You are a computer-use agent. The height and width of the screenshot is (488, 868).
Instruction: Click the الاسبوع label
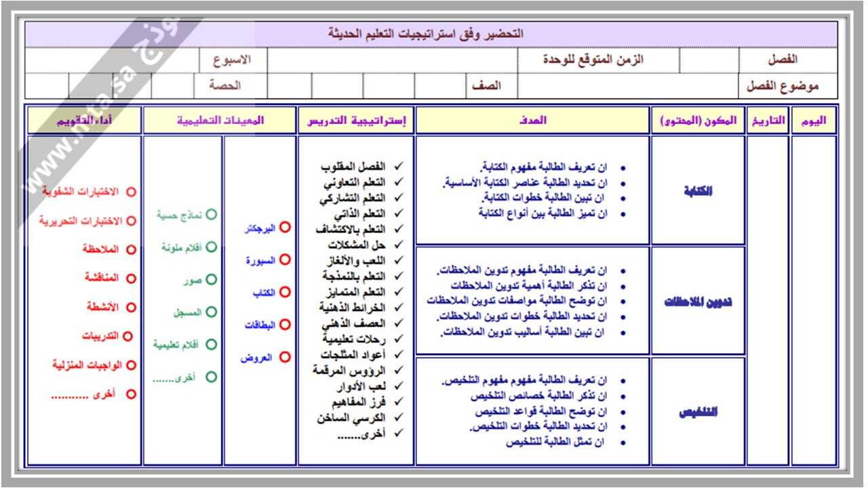[232, 60]
